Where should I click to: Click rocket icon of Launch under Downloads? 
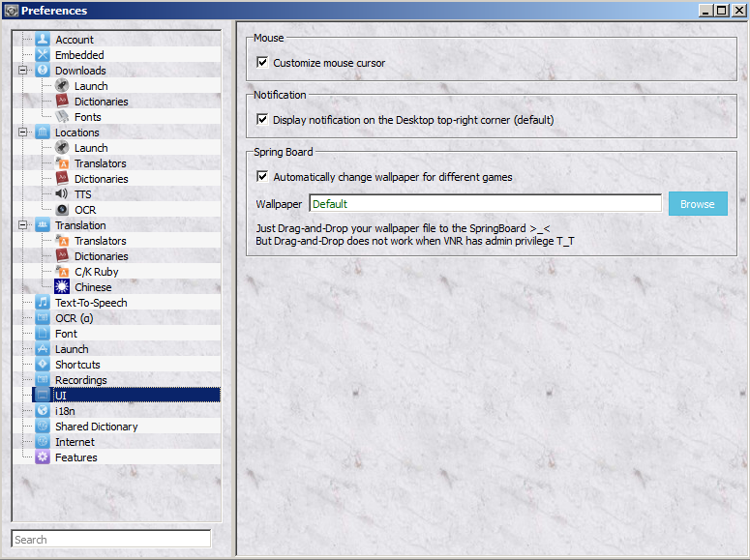62,86
